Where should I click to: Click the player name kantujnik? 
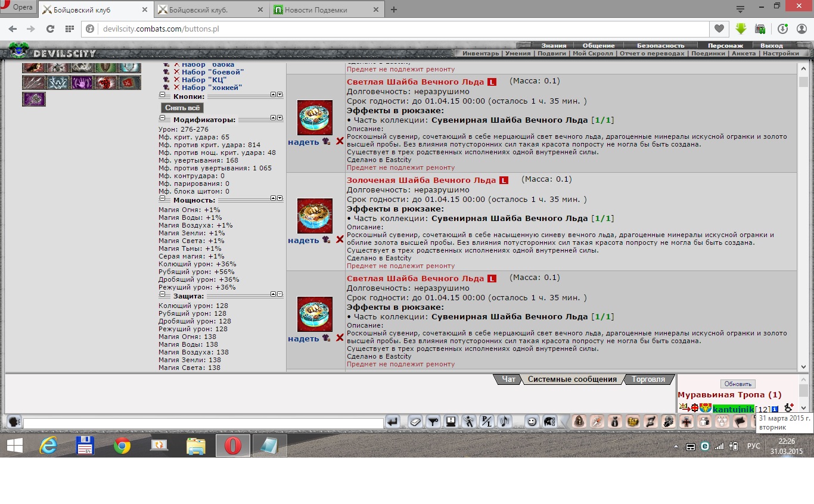pos(733,409)
